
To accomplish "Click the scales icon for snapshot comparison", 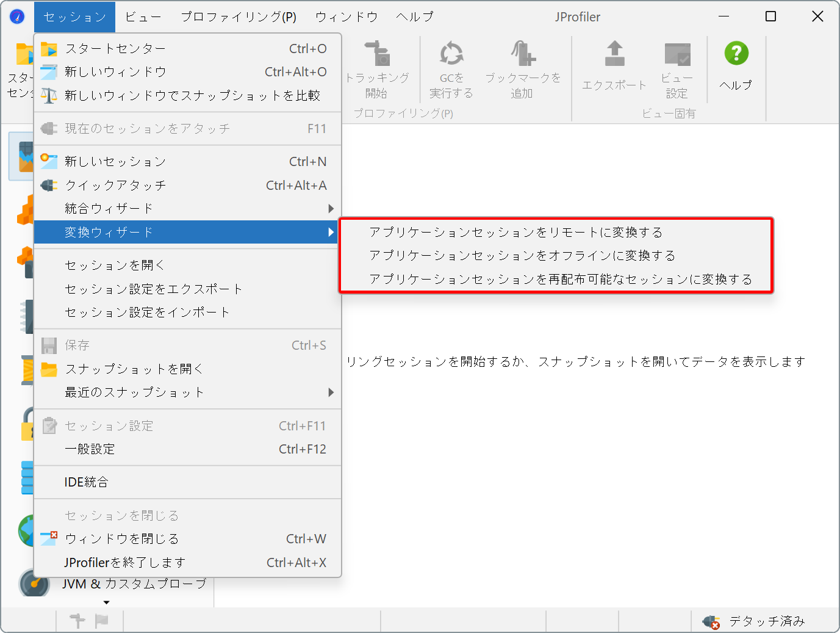I will coord(49,95).
